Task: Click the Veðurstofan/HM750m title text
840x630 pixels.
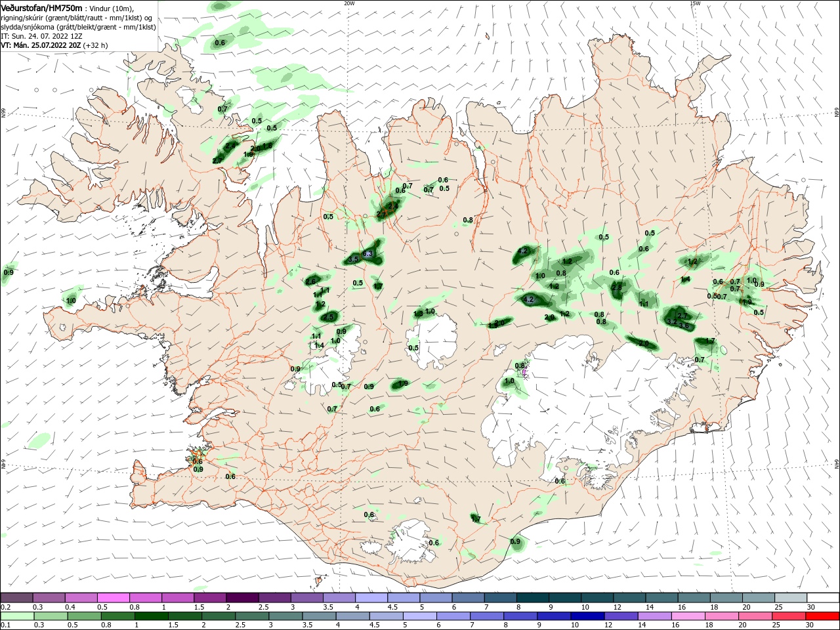Action: pos(41,7)
